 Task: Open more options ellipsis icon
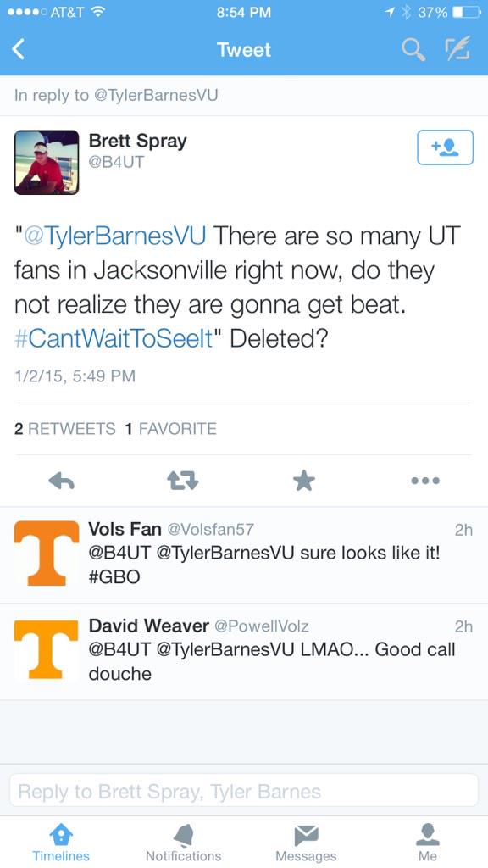(425, 481)
